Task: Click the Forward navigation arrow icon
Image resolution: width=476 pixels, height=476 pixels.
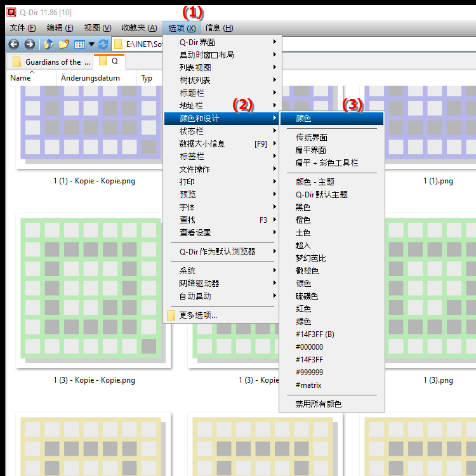Action: (x=29, y=44)
